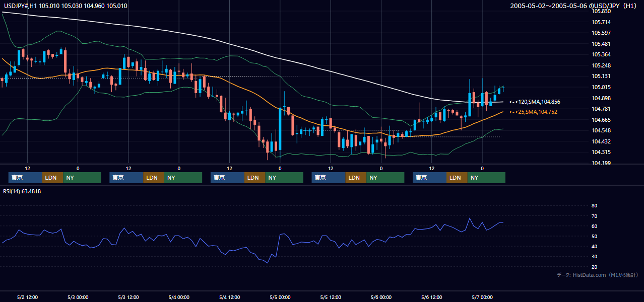644x302 pixels.
Task: Pick the 104.315 price axis label
Action: (x=601, y=152)
